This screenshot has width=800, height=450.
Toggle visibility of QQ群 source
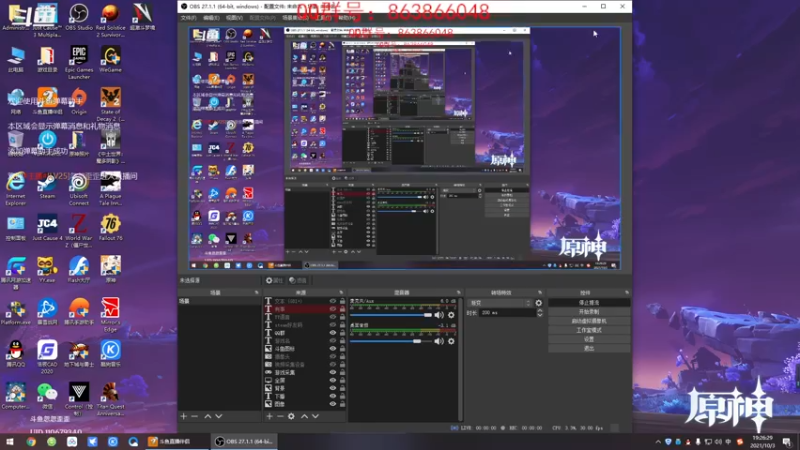tap(333, 333)
